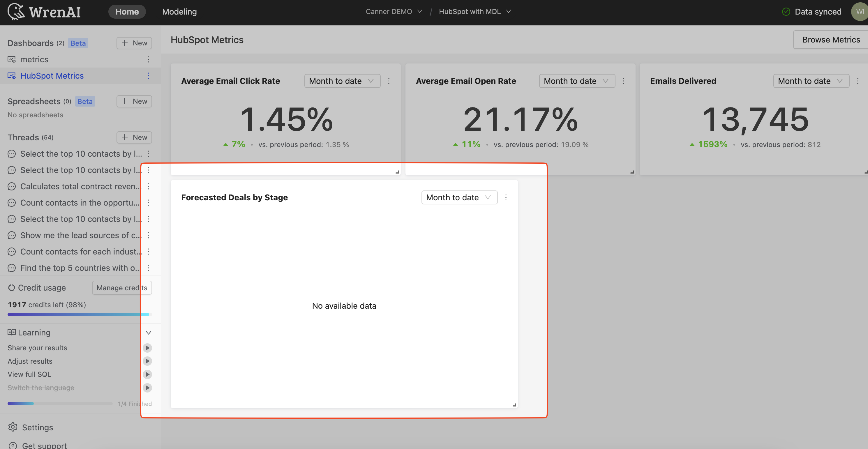Click the credit usage progress icon
868x449 pixels.
point(11,287)
